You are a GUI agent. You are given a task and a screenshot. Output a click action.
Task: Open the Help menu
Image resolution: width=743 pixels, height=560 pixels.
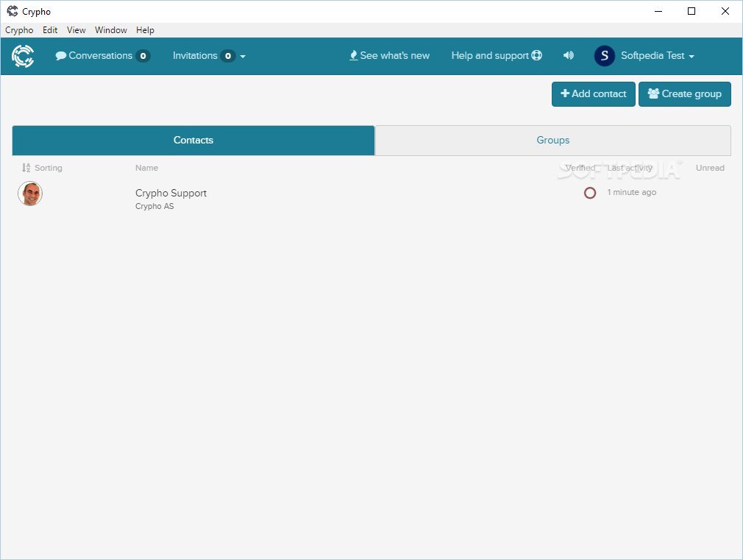(x=145, y=30)
